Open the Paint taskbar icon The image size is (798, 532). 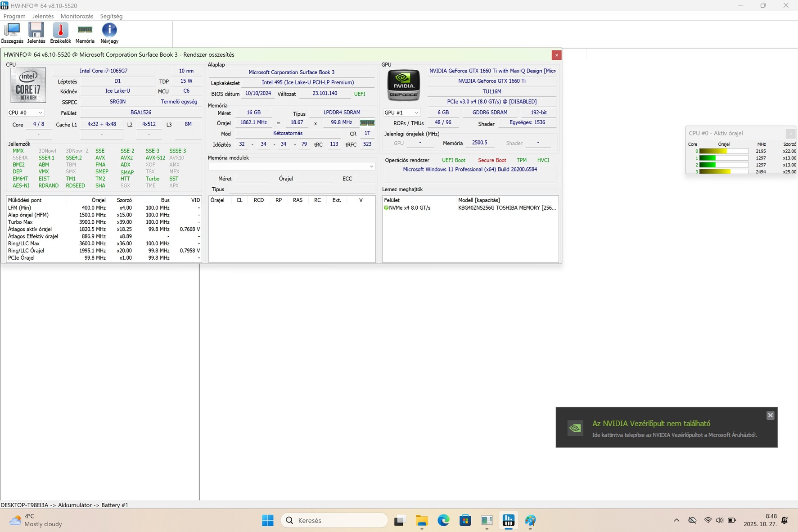point(530,521)
